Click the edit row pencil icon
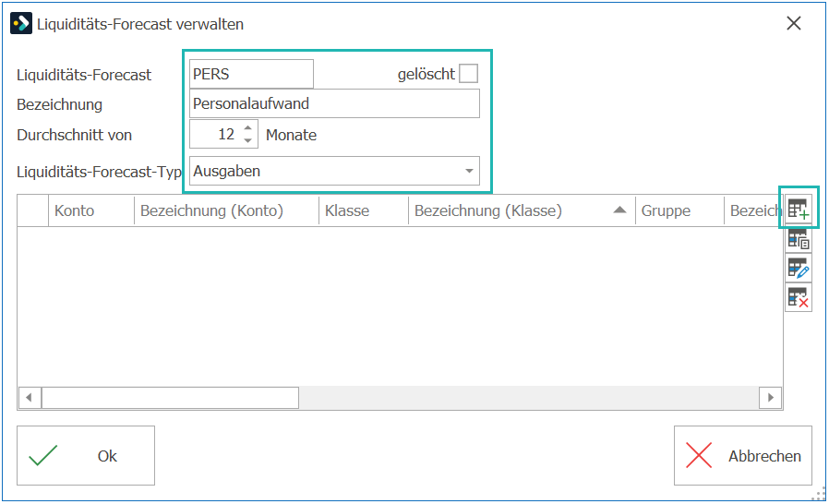 click(x=799, y=268)
